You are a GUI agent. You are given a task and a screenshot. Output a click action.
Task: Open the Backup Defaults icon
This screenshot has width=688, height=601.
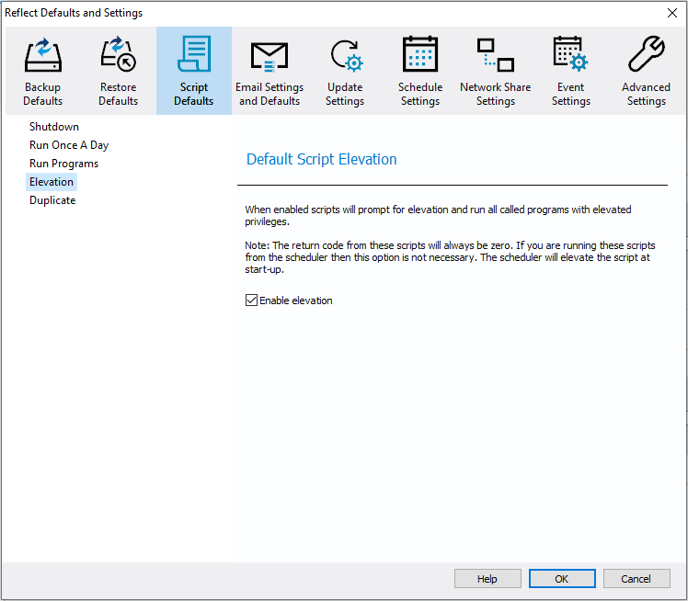pyautogui.click(x=43, y=55)
